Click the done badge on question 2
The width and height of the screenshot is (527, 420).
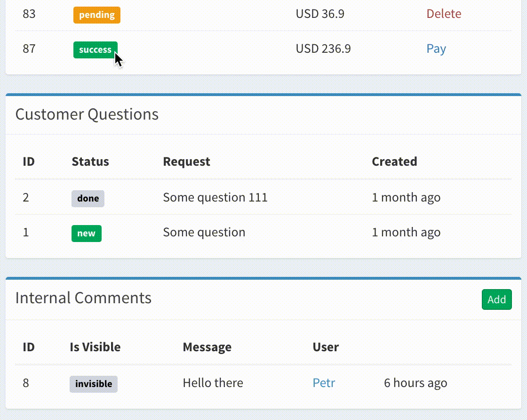tap(88, 198)
